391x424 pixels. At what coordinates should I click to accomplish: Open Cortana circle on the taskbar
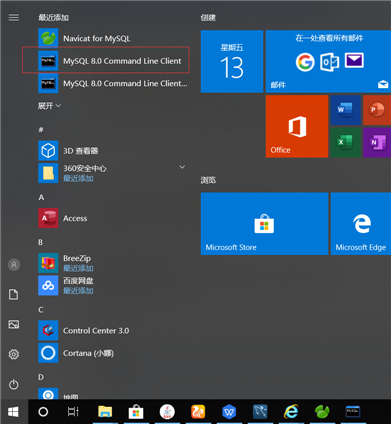tap(43, 412)
